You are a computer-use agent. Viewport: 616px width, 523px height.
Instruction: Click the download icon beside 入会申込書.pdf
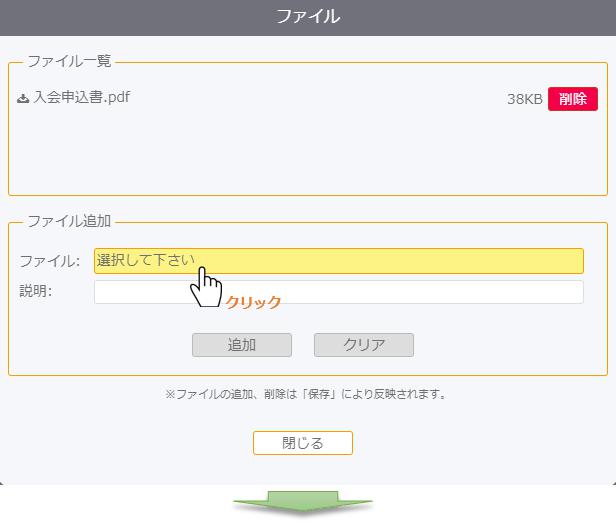[x=23, y=98]
